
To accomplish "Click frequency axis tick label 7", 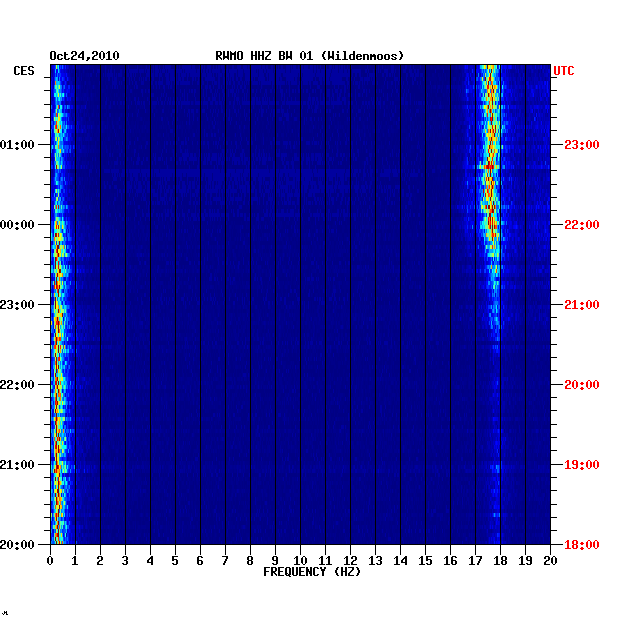I will [x=225, y=561].
